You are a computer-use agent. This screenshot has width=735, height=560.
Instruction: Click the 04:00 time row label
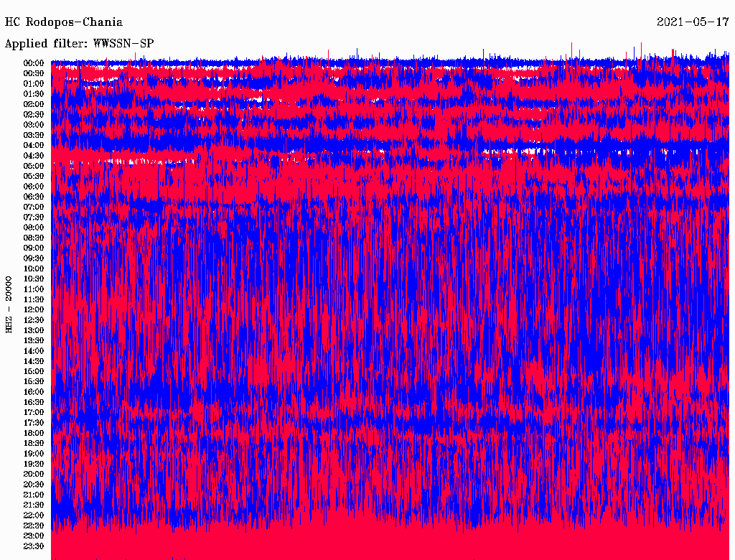tap(34, 145)
